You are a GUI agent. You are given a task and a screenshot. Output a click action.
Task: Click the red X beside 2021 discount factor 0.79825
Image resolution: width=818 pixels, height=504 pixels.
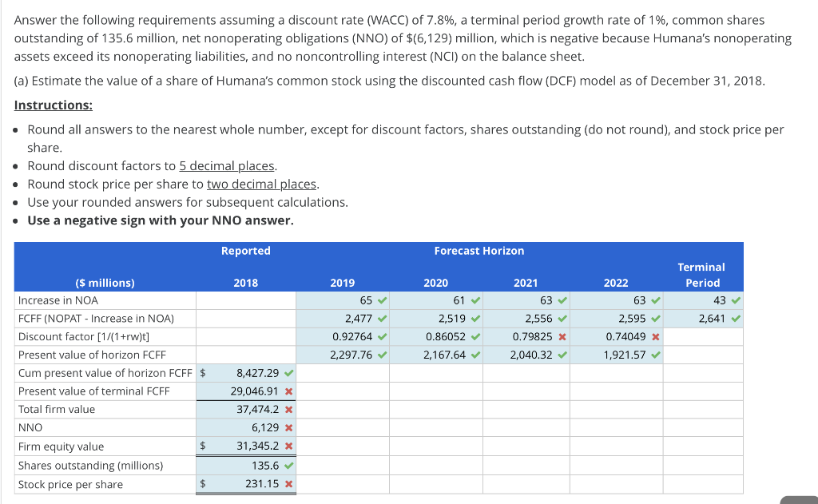[x=563, y=335]
